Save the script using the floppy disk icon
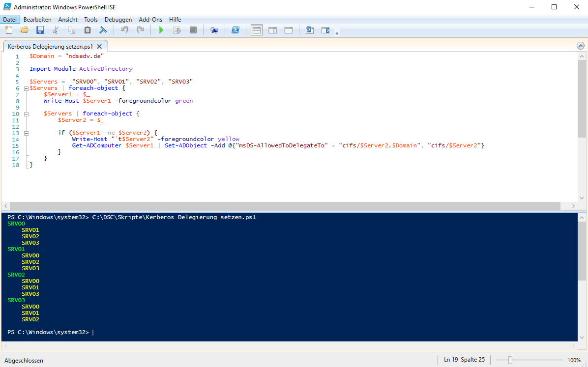The height and width of the screenshot is (367, 588). 40,30
